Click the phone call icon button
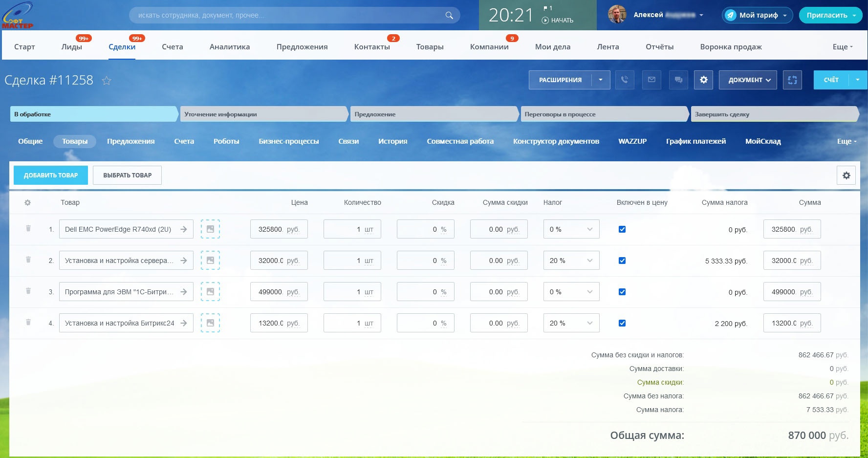The height and width of the screenshot is (458, 868). (625, 80)
